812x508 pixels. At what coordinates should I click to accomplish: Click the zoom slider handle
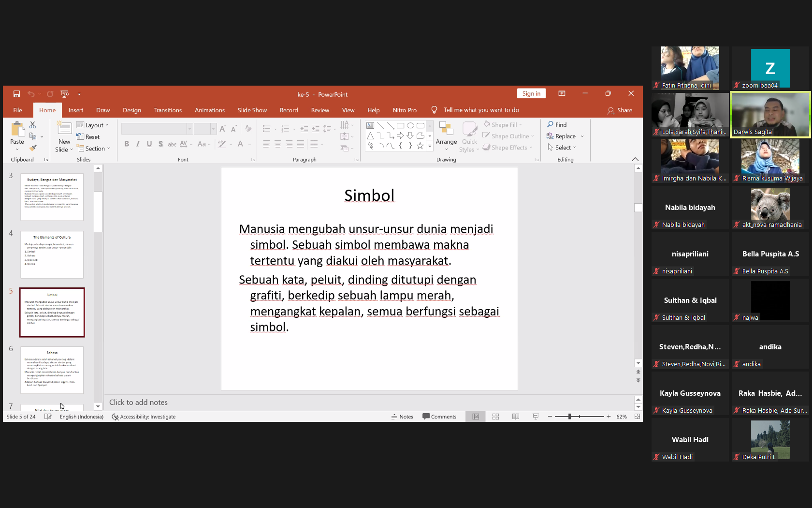click(570, 417)
